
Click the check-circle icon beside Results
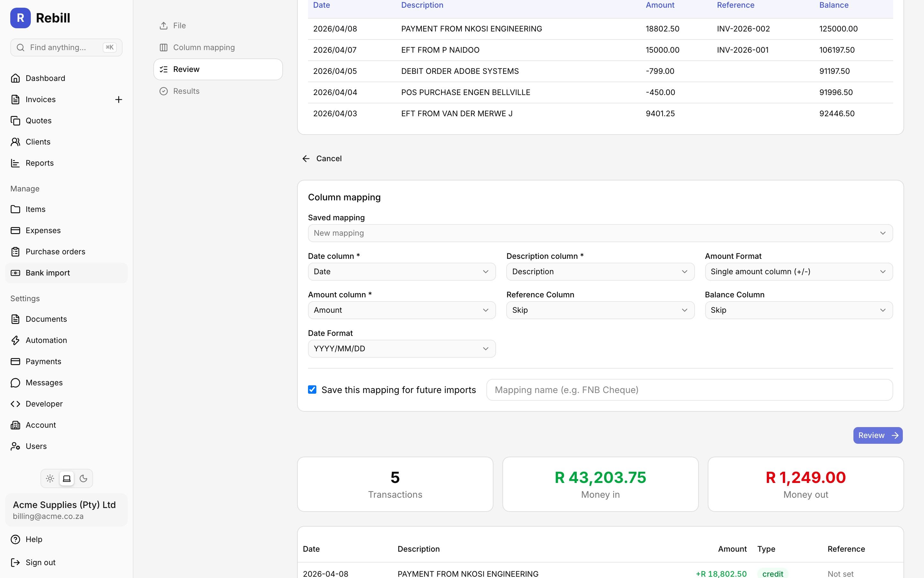pos(163,91)
